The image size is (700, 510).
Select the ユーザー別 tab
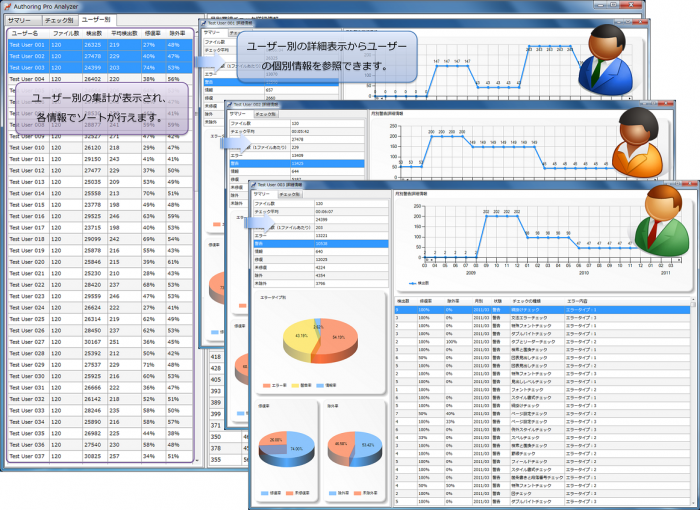[x=96, y=20]
